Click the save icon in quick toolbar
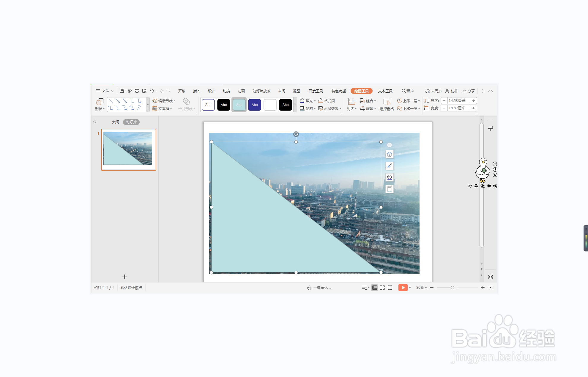The width and height of the screenshot is (588, 377). pyautogui.click(x=122, y=91)
